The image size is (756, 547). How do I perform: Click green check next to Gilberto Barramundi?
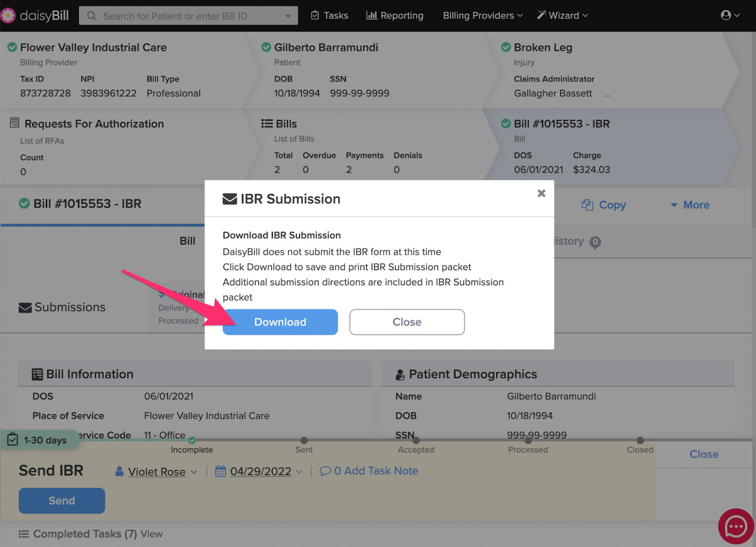coord(266,47)
